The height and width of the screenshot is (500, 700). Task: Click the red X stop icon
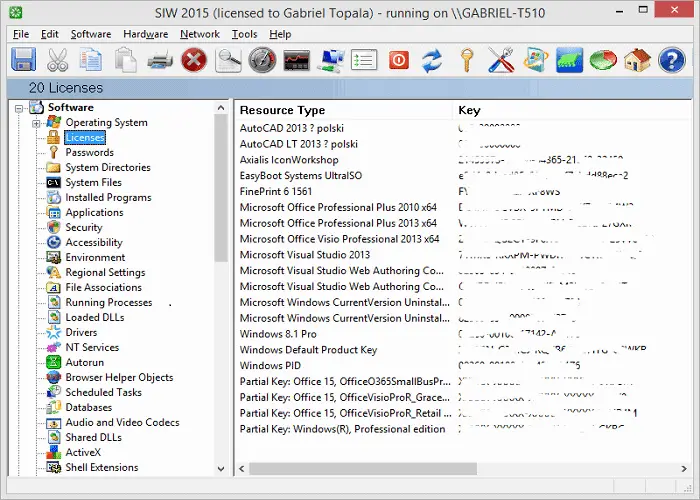194,60
